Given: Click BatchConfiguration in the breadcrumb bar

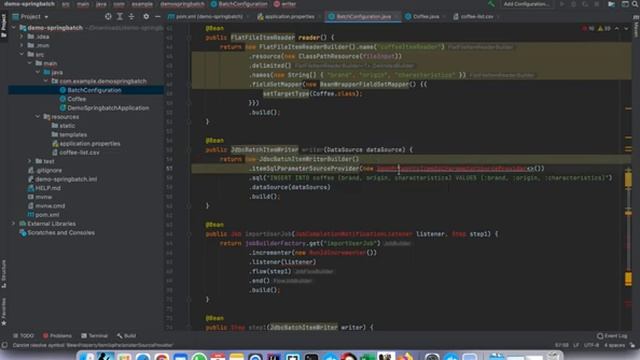Looking at the screenshot, I should click(239, 4).
